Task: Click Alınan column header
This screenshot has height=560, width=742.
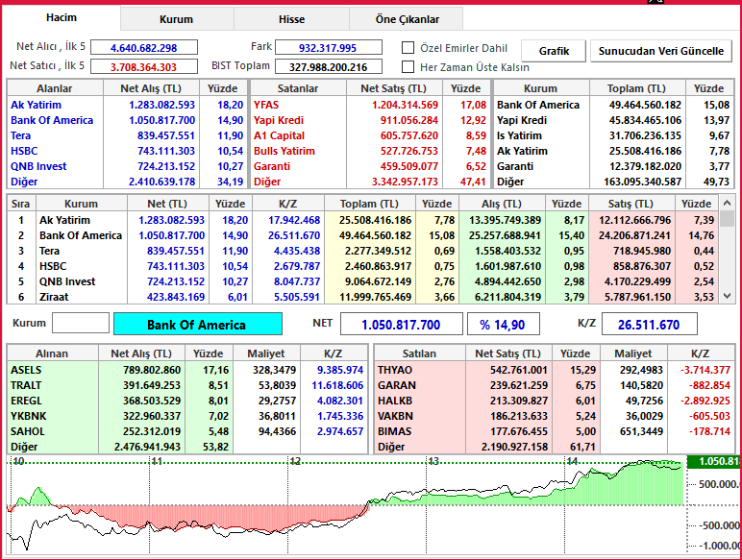Action: (x=52, y=353)
